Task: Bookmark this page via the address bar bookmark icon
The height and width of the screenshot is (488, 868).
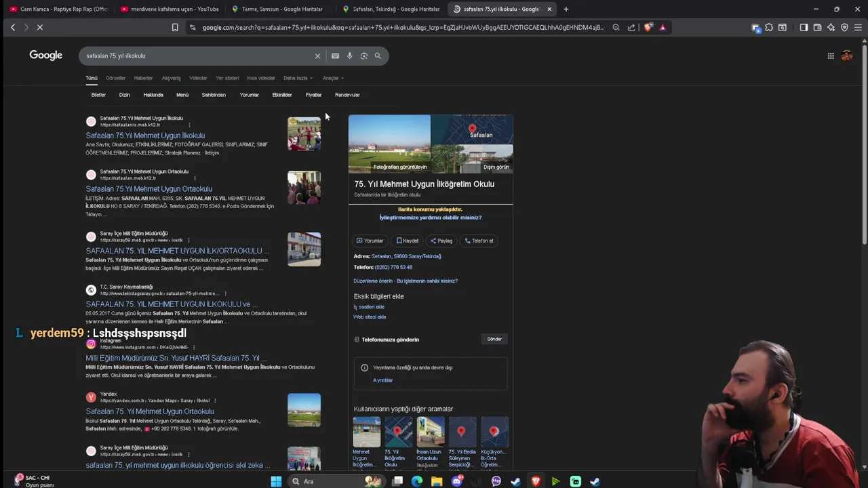Action: click(x=175, y=27)
